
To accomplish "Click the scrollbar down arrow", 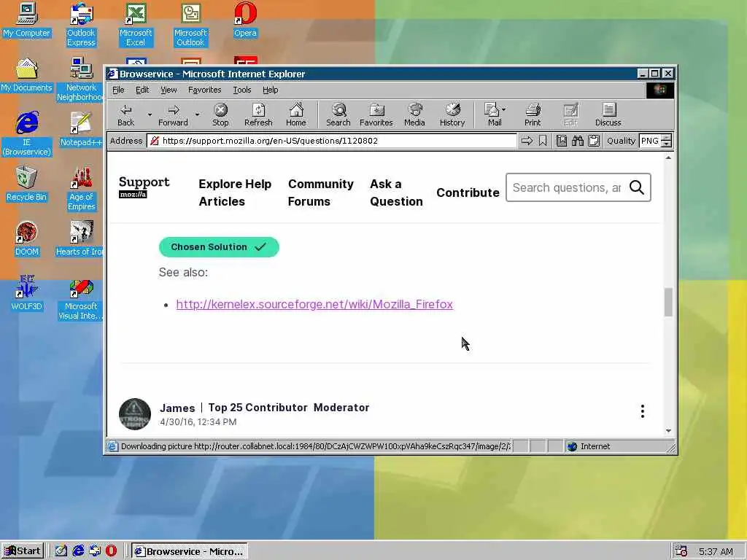I will (x=668, y=431).
